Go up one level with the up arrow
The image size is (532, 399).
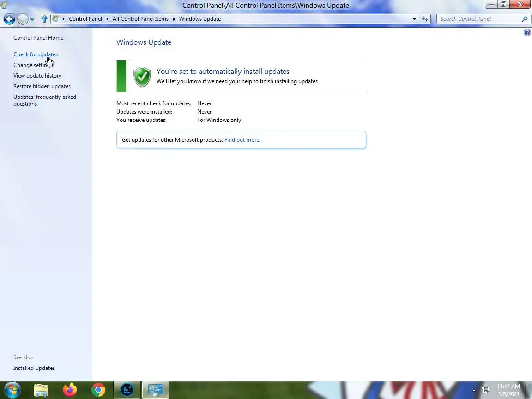[44, 19]
